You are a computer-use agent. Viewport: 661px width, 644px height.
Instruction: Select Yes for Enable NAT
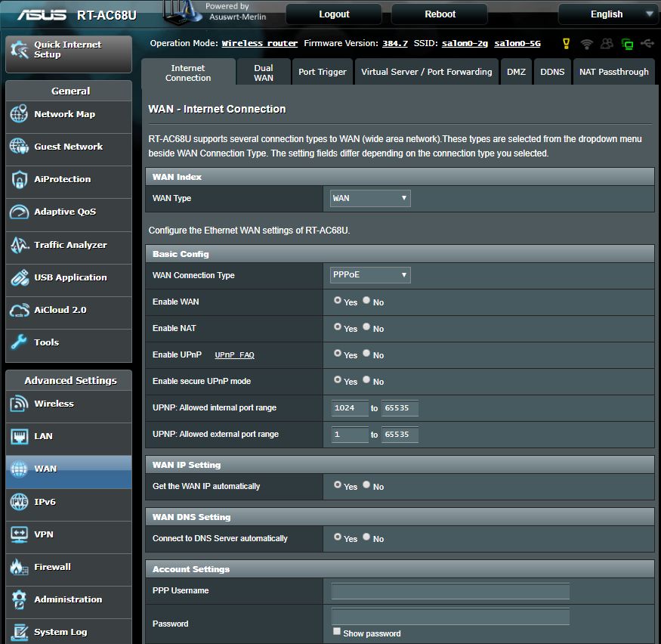coord(337,327)
